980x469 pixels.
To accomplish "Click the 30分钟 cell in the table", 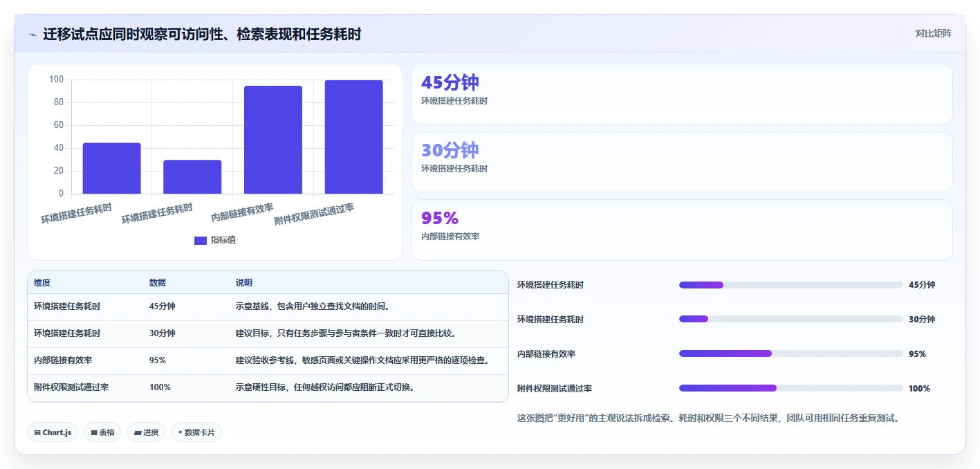I will 163,333.
